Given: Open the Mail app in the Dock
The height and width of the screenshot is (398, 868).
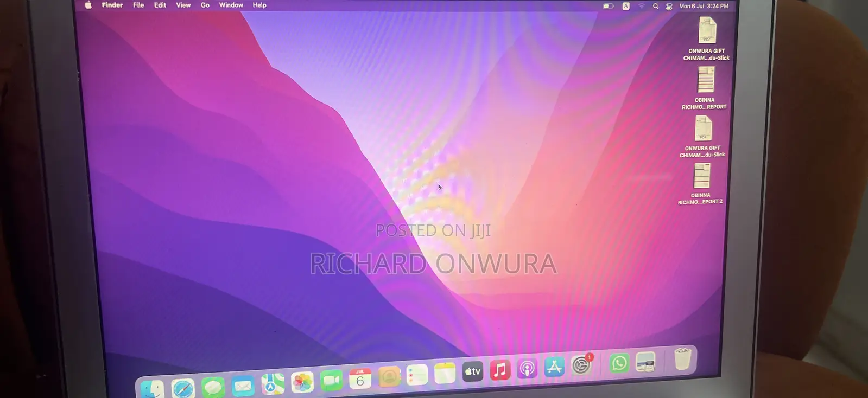Looking at the screenshot, I should [x=243, y=386].
